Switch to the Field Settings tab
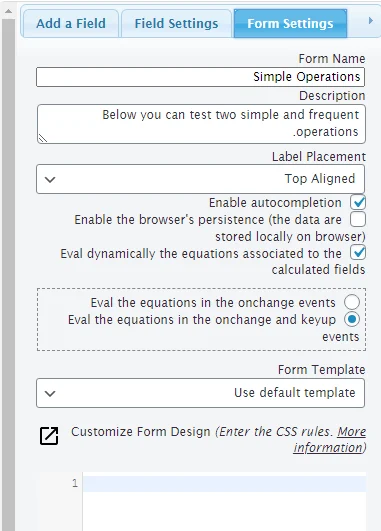 [176, 23]
